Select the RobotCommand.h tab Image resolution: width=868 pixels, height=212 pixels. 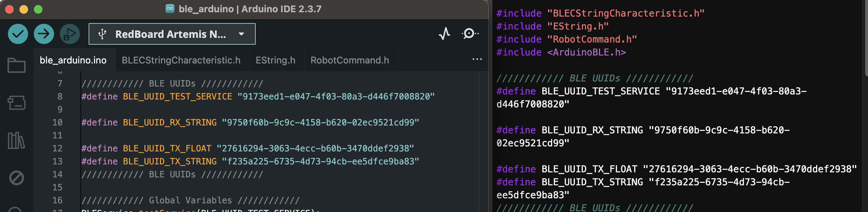point(350,60)
